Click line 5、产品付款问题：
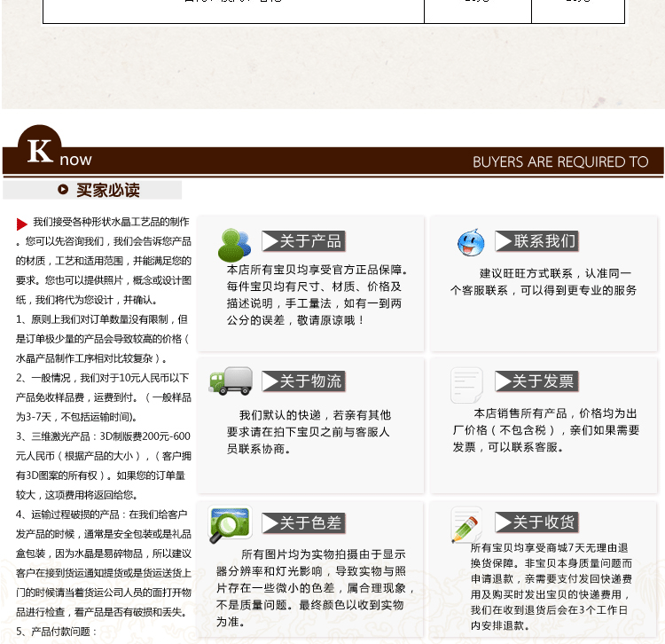Viewport: 665px width, 644px height. click(57, 632)
